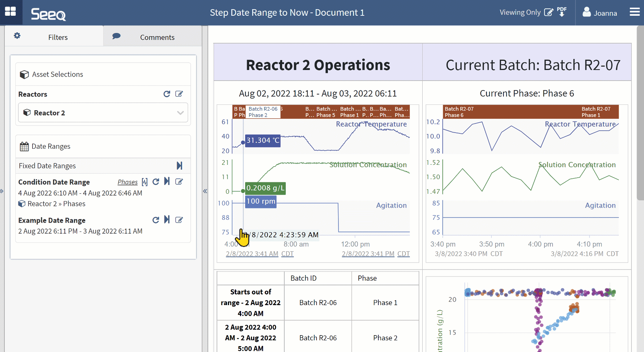This screenshot has width=644, height=352.
Task: Edit the Reactors asset selection
Action: (179, 94)
